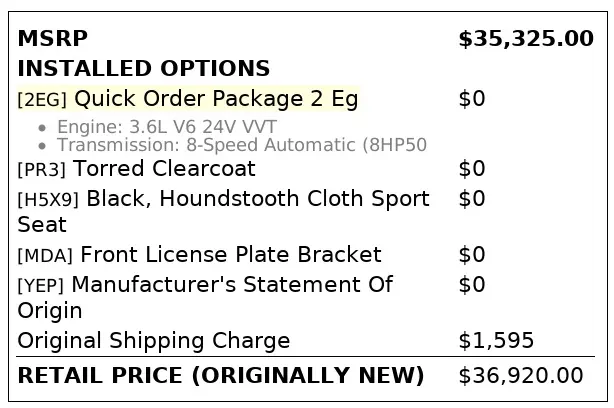
Task: Click the [PR3] option code
Action: 42,170
